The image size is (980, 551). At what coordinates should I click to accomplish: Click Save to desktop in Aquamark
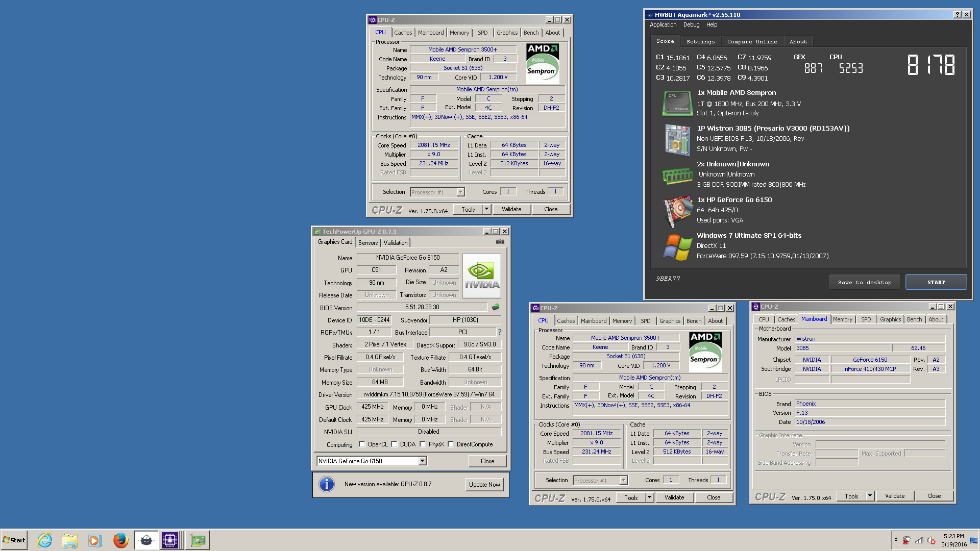coord(865,282)
